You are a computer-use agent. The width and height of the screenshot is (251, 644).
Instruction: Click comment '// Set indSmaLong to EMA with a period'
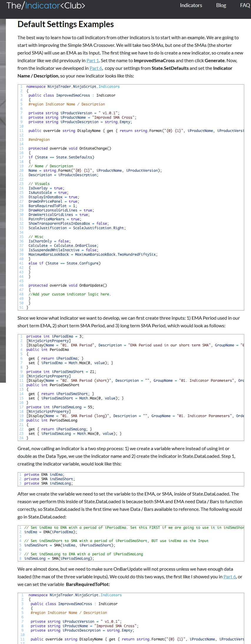tap(84, 554)
